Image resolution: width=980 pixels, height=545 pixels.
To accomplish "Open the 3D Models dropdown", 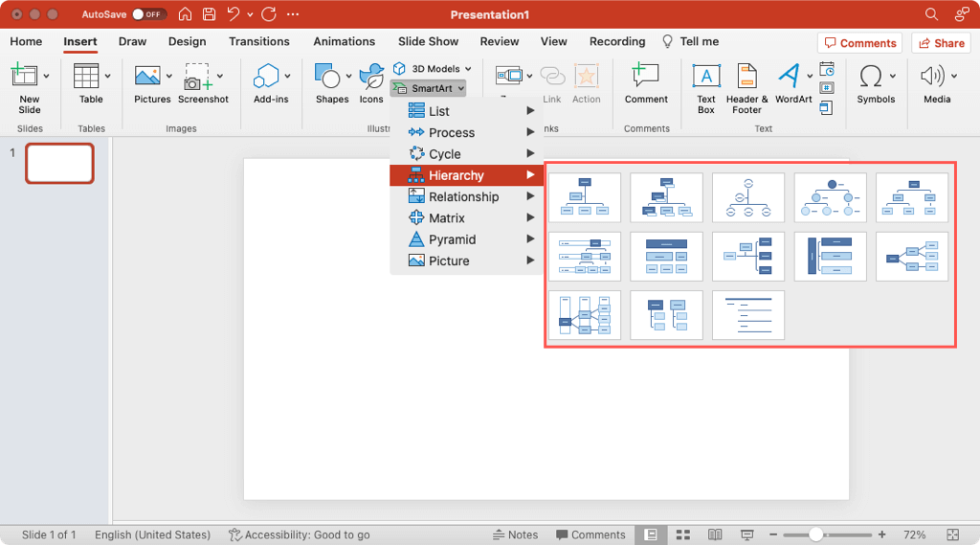I will [x=433, y=69].
